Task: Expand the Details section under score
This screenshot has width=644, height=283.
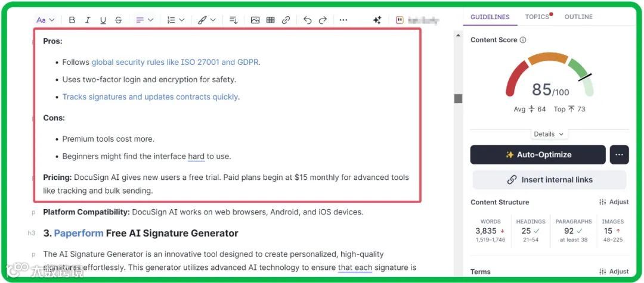Action: coord(549,134)
